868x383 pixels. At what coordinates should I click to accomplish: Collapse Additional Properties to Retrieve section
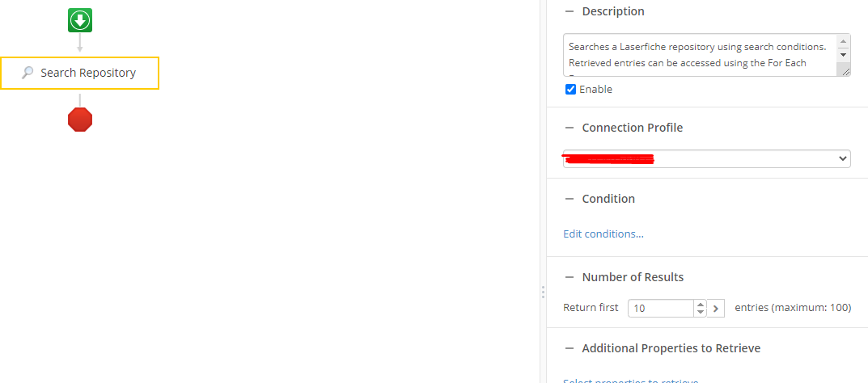click(x=569, y=348)
